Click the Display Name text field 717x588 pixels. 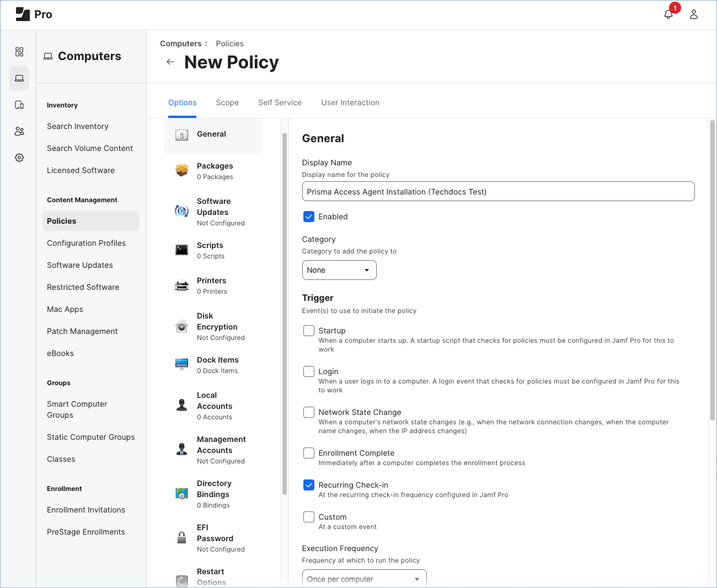498,192
